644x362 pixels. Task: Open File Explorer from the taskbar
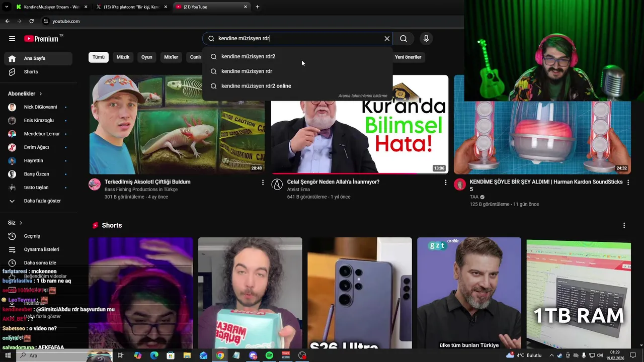187,355
